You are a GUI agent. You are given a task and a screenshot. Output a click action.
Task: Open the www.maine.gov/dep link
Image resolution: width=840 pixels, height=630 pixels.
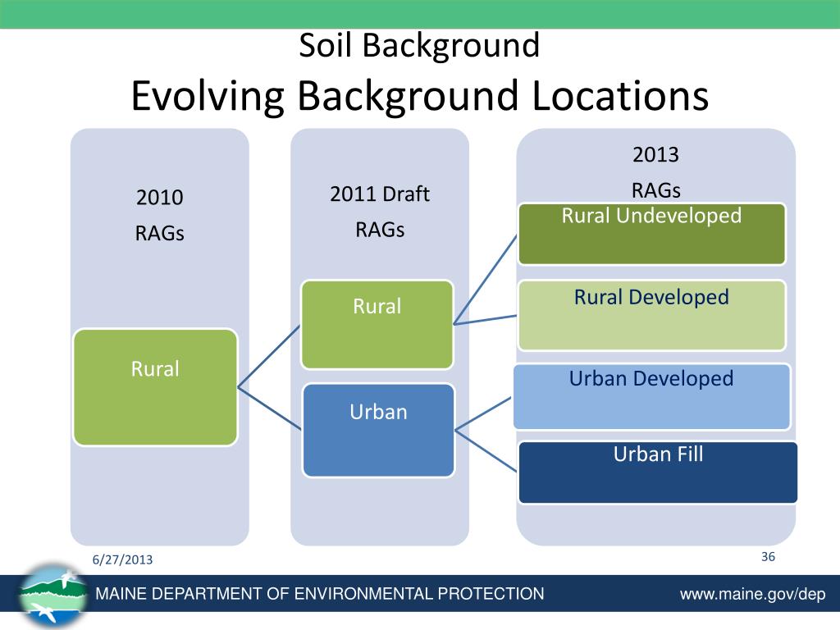(x=753, y=594)
